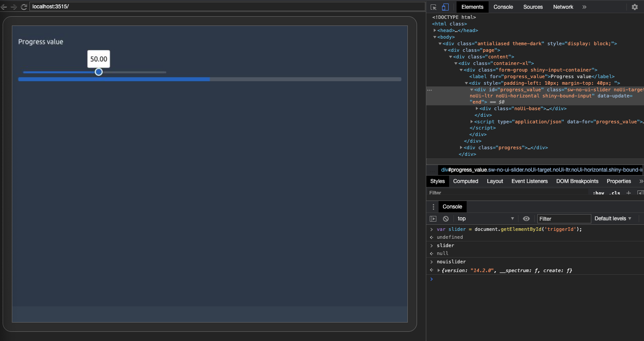Image resolution: width=644 pixels, height=341 pixels.
Task: Switch to the Console tab in DevTools
Action: tap(503, 7)
